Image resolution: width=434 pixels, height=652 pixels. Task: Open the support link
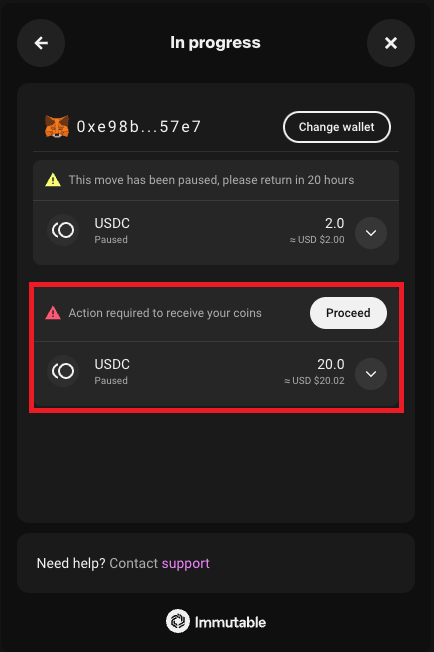pyautogui.click(x=185, y=563)
